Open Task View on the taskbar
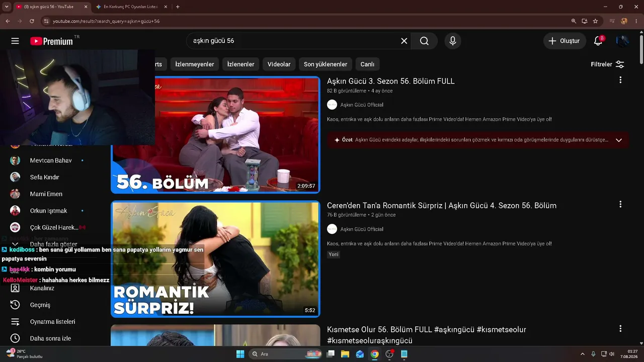The image size is (644, 362). (x=331, y=354)
